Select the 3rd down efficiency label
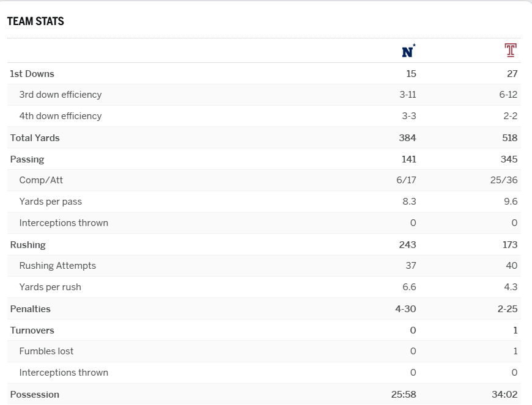The height and width of the screenshot is (405, 532). (61, 95)
